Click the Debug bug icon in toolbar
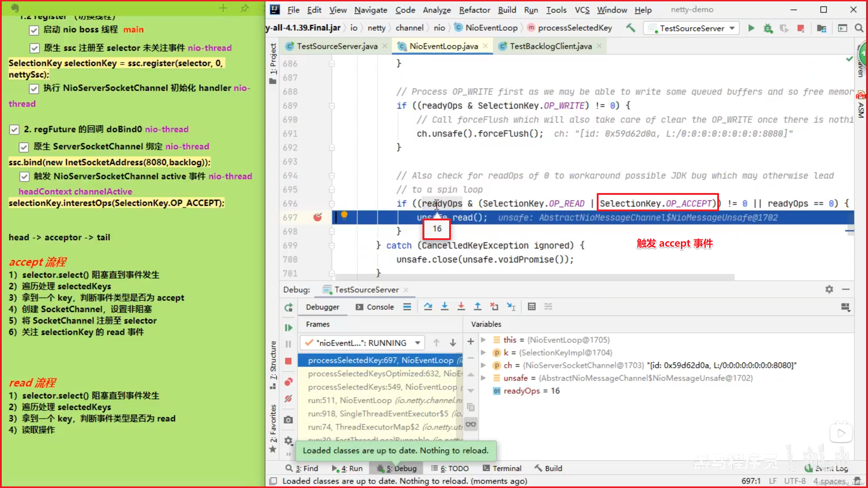 [768, 28]
